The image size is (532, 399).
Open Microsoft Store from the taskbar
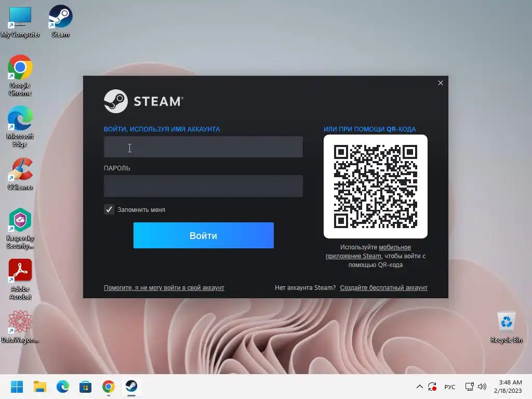click(x=85, y=387)
